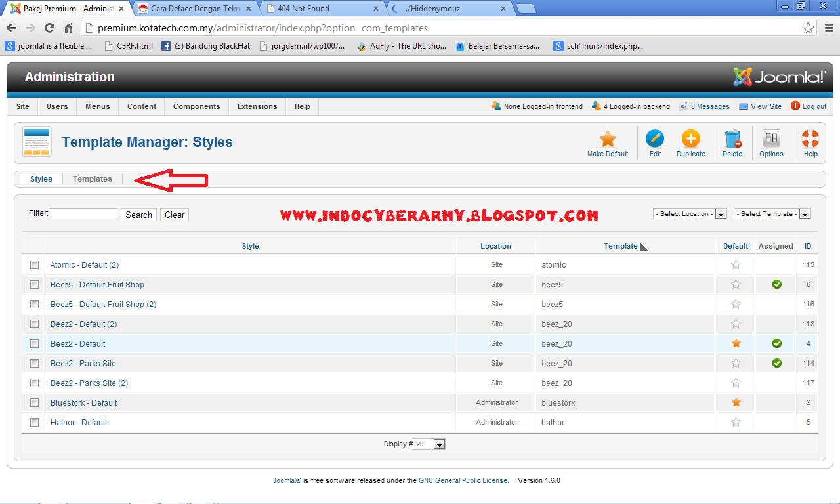Open the GNU General Public License link
The image size is (840, 504).
463,480
